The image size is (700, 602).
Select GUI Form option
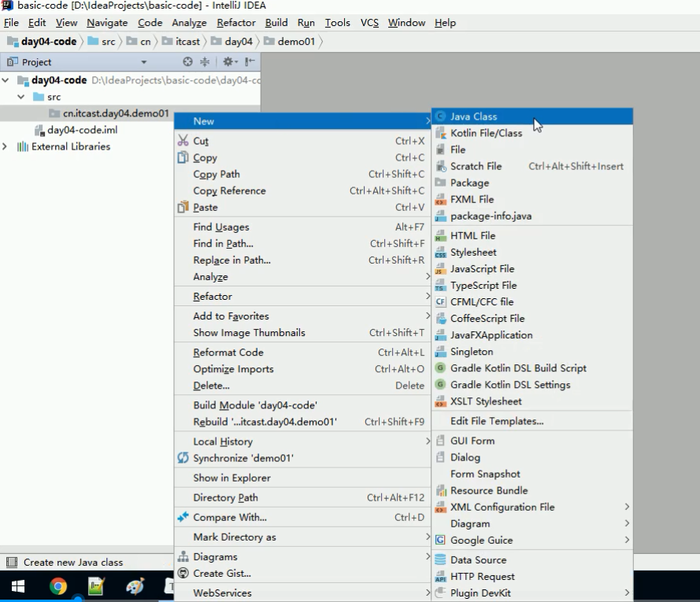(x=532, y=441)
